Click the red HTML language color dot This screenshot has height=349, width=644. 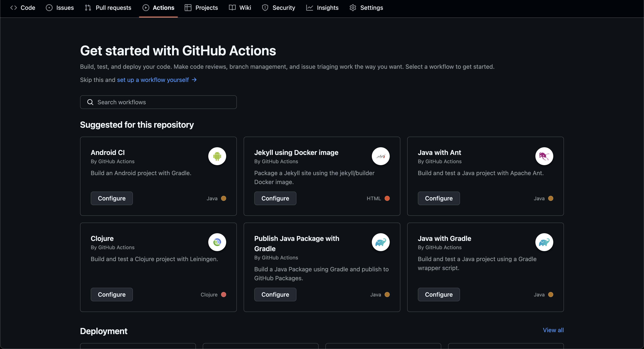(387, 198)
